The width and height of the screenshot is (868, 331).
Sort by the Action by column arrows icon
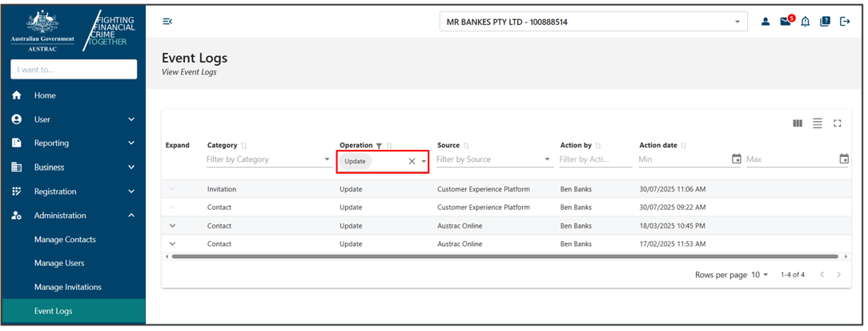[x=598, y=146]
